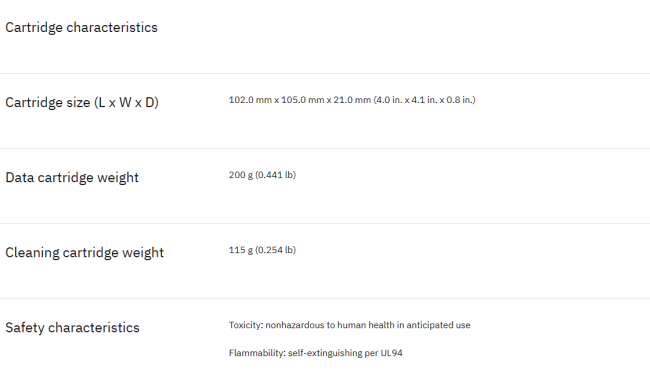Click the word Flammability in safety row
This screenshot has height=373, width=650.
point(257,353)
